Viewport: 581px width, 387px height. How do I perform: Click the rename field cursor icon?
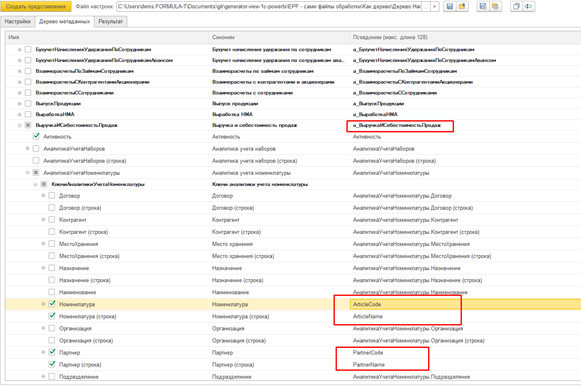(x=528, y=6)
